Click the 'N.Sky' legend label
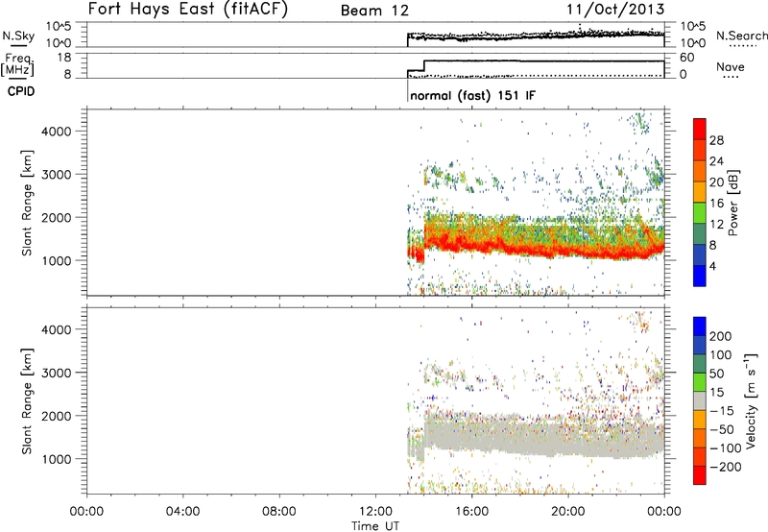 click(18, 36)
